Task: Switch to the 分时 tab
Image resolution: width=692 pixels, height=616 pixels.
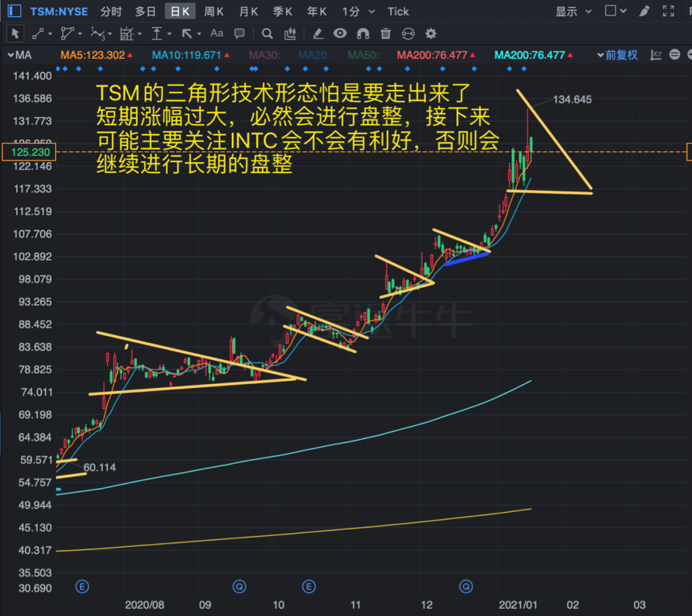Action: click(x=111, y=12)
